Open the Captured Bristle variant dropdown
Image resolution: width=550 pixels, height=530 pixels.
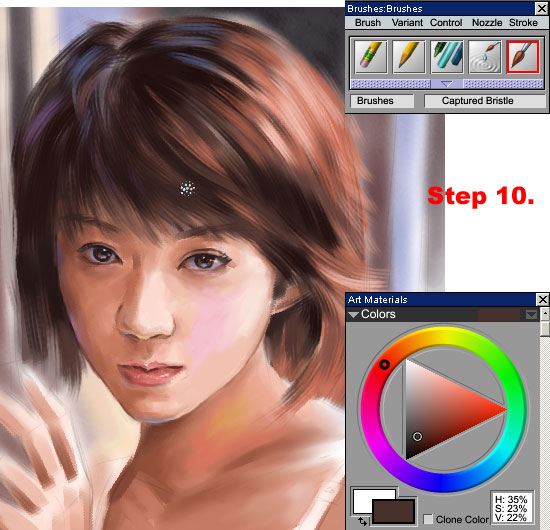(485, 101)
